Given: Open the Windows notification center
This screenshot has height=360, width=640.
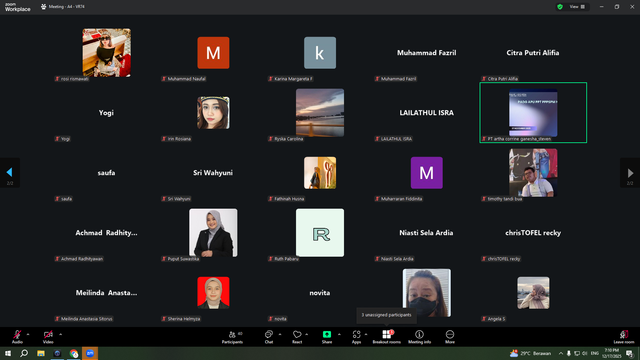Looking at the screenshot, I should tap(630, 353).
